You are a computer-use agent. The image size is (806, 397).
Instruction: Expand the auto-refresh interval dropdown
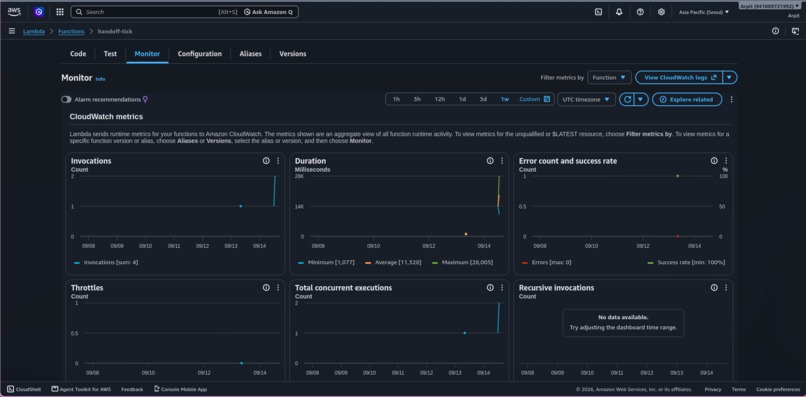pos(641,99)
